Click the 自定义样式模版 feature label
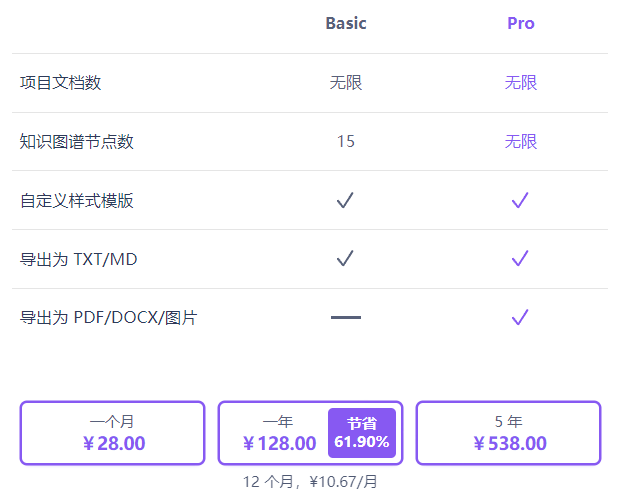The height and width of the screenshot is (495, 617). click(x=77, y=201)
